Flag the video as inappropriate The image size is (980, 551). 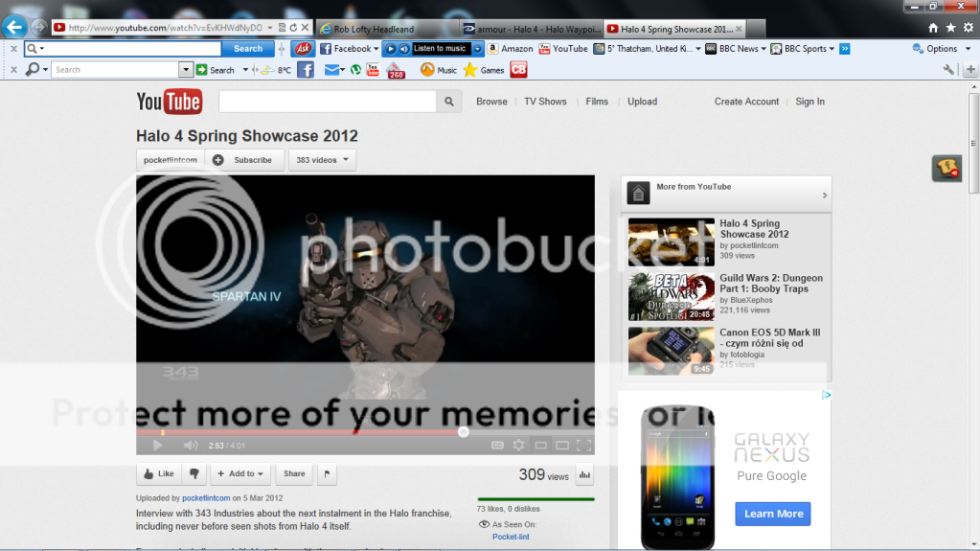click(327, 473)
